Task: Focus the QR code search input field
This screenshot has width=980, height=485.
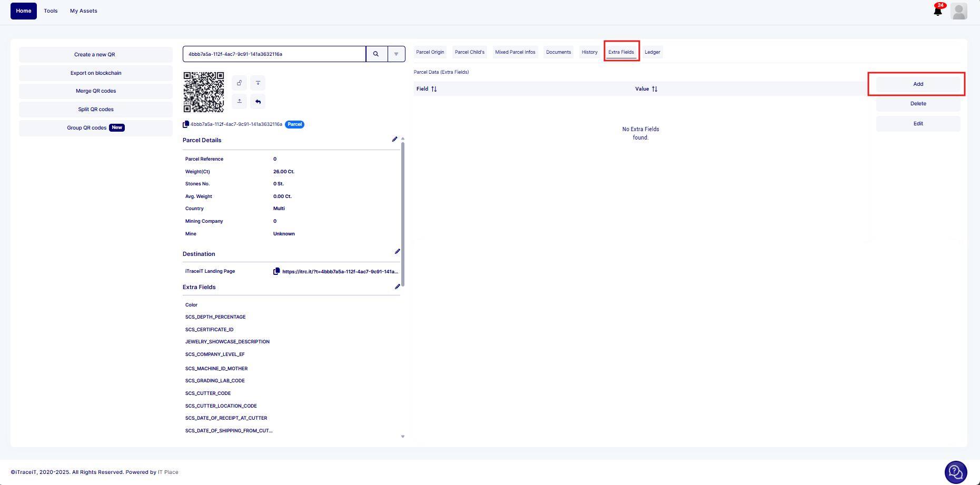Action: (x=274, y=54)
